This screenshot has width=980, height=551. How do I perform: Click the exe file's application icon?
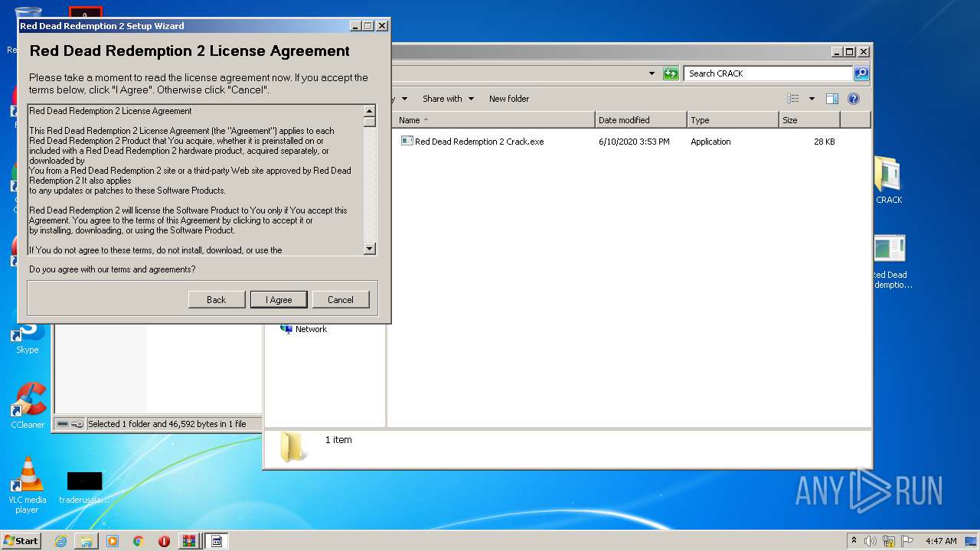tap(407, 141)
